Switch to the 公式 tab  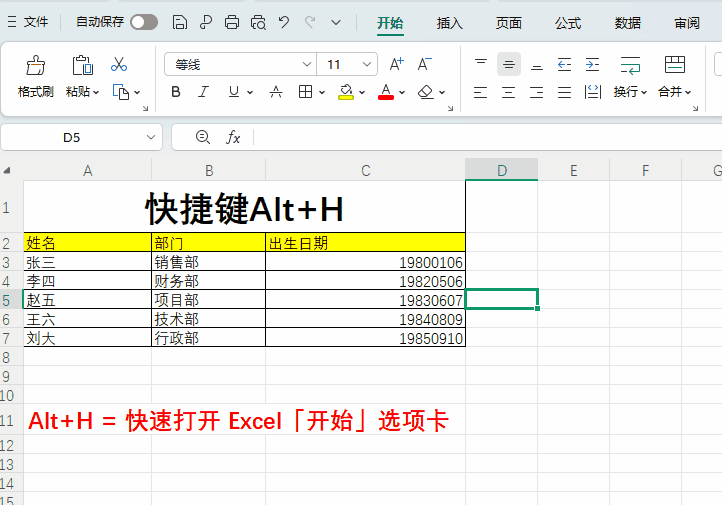568,23
